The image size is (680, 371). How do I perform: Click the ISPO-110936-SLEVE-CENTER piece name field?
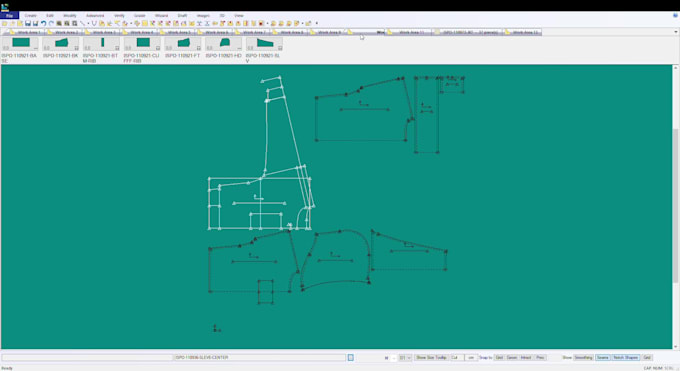[259, 358]
